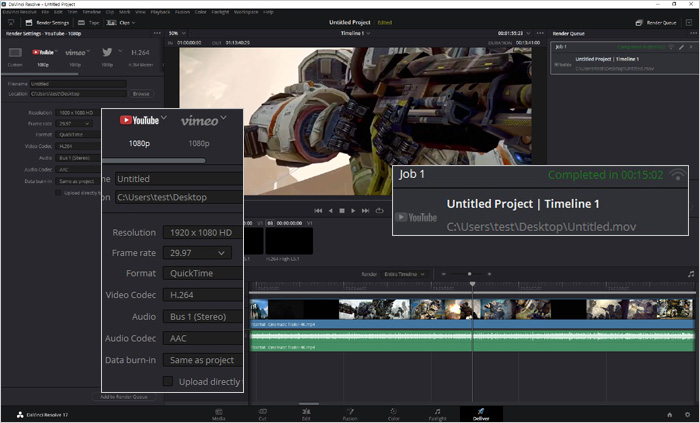Toggle the Tape render mode
The image size is (700, 423).
coord(88,23)
